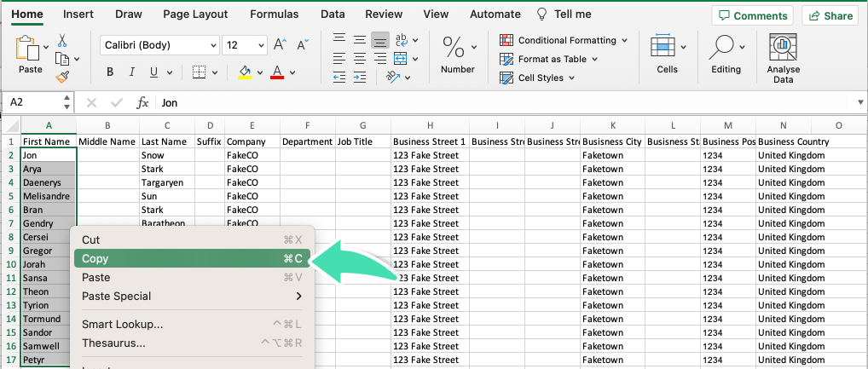Apply the yellow fill color bucket
The width and height of the screenshot is (868, 369).
tap(245, 72)
